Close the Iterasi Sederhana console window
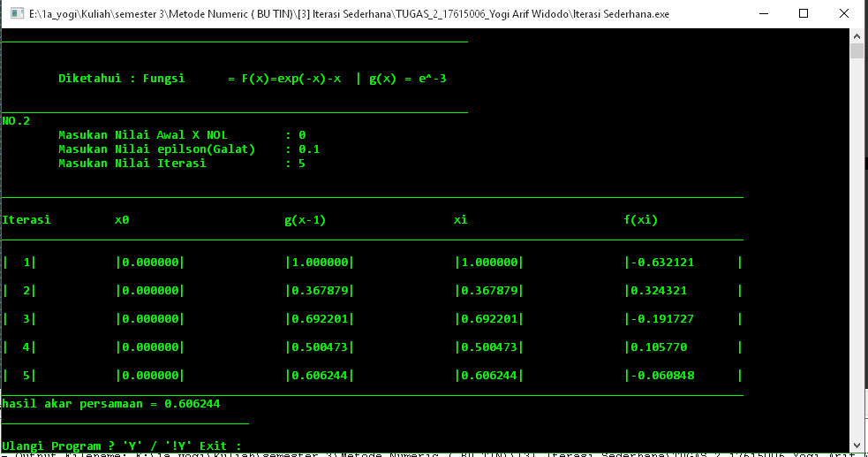The image size is (868, 457). click(843, 14)
